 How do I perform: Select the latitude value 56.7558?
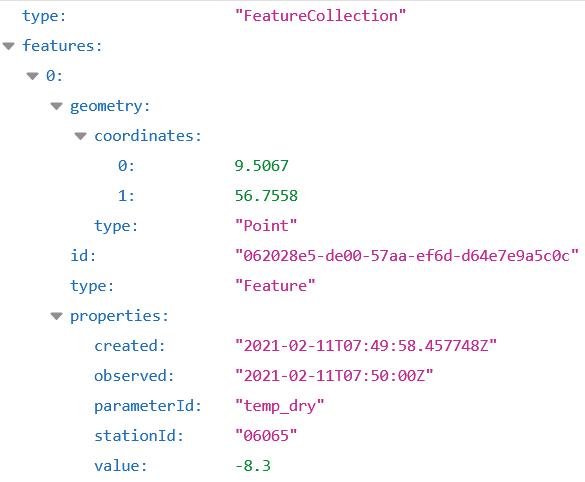click(x=266, y=196)
